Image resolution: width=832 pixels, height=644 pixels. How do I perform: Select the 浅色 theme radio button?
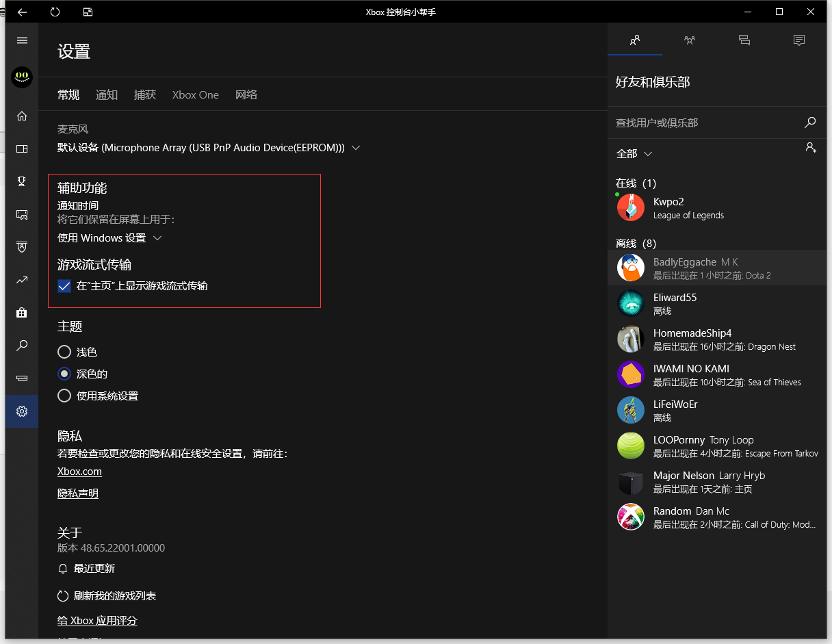click(x=64, y=352)
